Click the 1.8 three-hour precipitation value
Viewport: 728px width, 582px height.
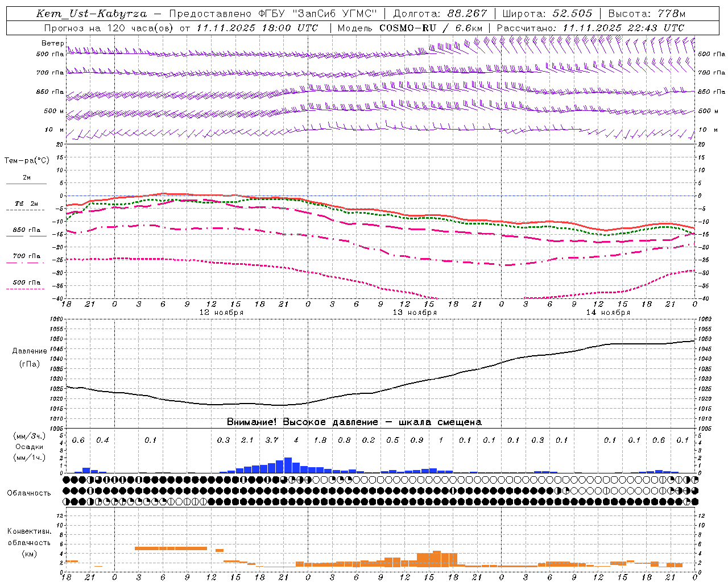click(x=320, y=440)
